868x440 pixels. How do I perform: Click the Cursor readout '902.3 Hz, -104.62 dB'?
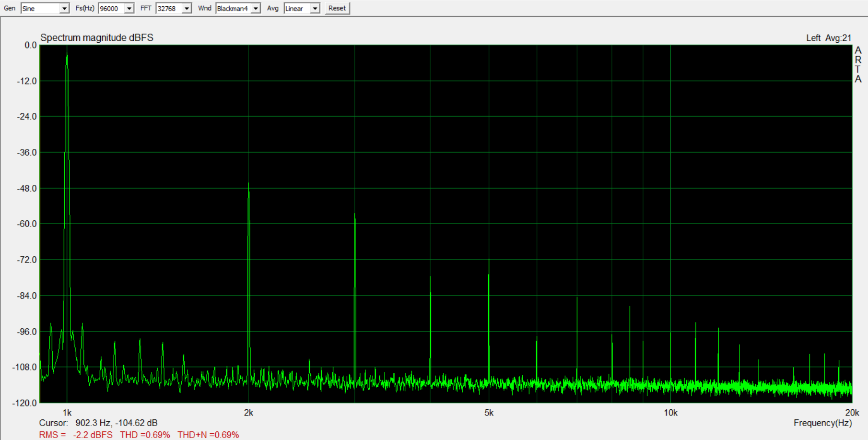coord(117,423)
